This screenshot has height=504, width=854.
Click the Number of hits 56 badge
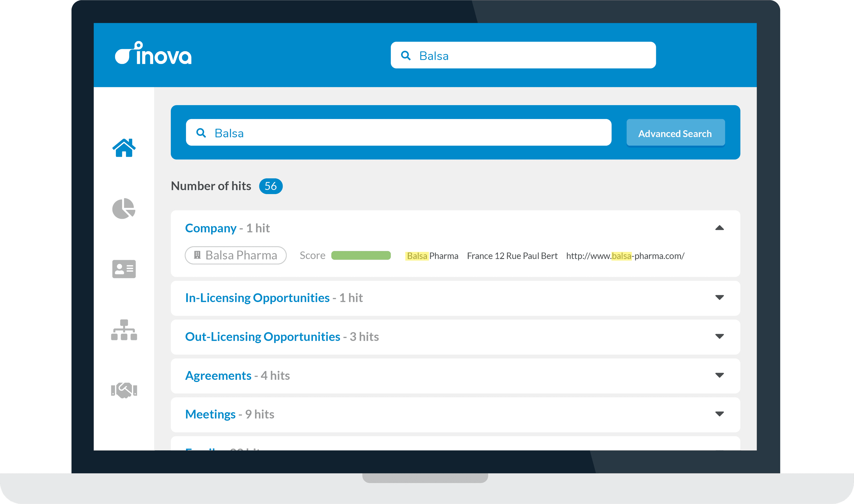coord(270,186)
